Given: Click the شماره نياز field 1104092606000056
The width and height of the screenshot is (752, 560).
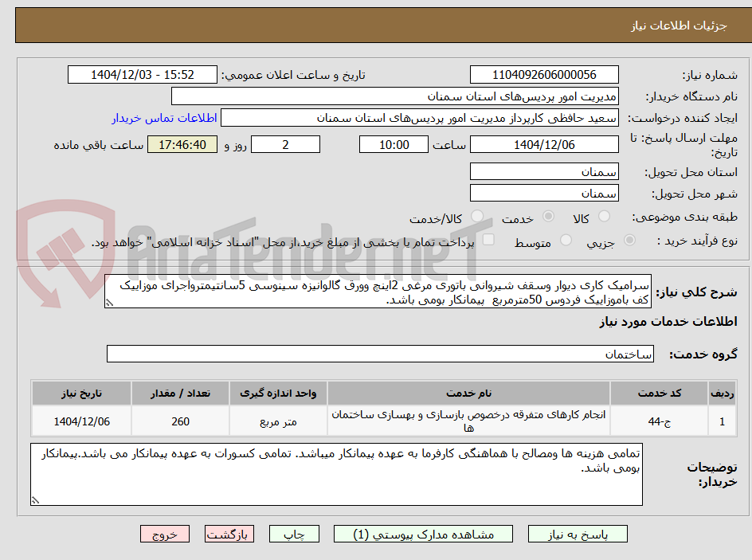Looking at the screenshot, I should (x=544, y=75).
